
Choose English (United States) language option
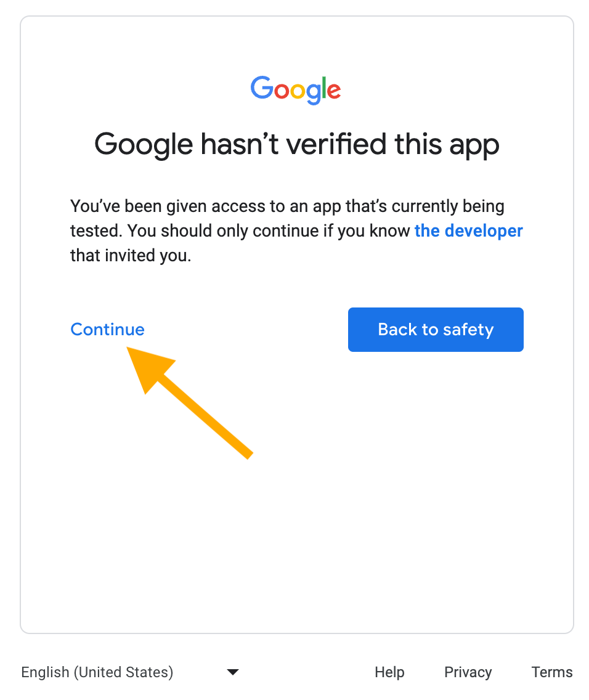(97, 672)
